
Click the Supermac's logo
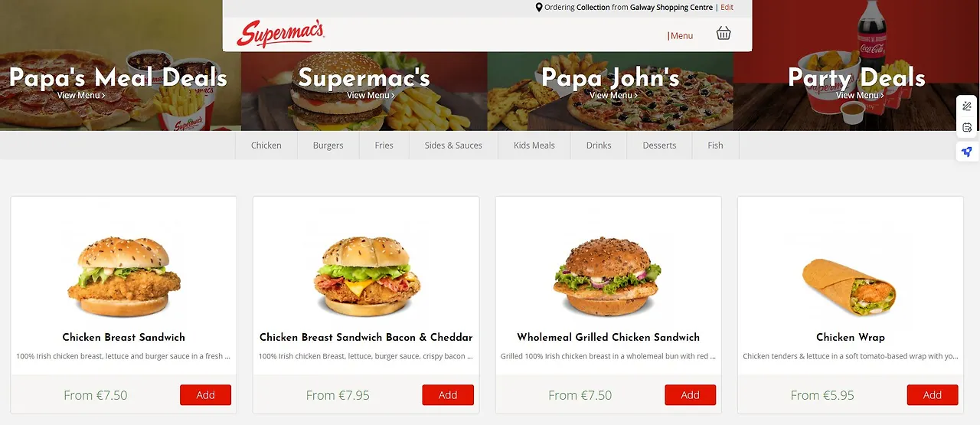pyautogui.click(x=281, y=34)
